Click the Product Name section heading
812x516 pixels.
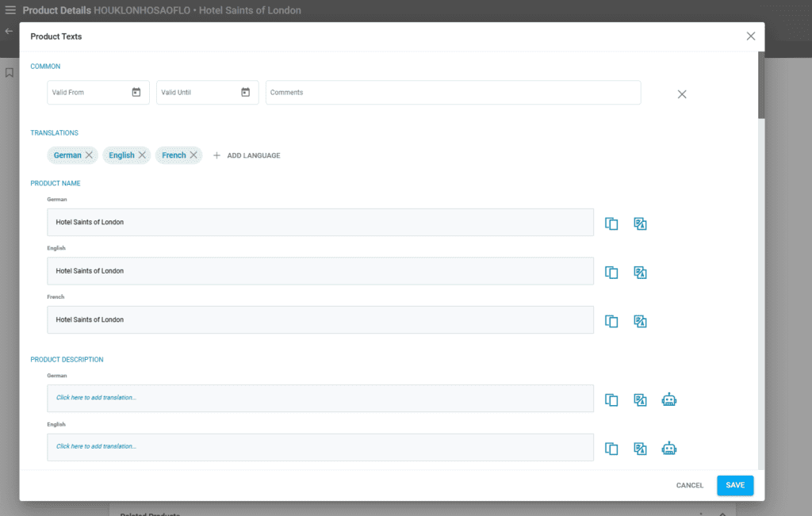(x=56, y=183)
